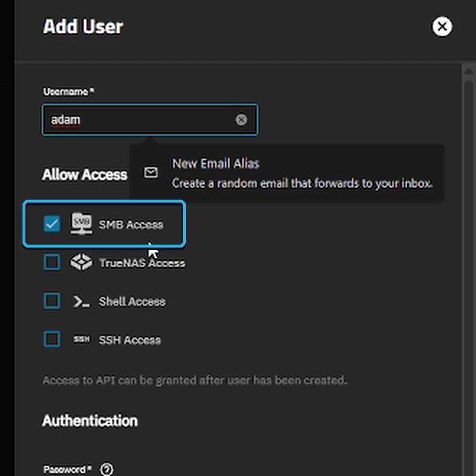This screenshot has height=476, width=476.
Task: Click the scrollbar up arrow
Action: [468, 72]
